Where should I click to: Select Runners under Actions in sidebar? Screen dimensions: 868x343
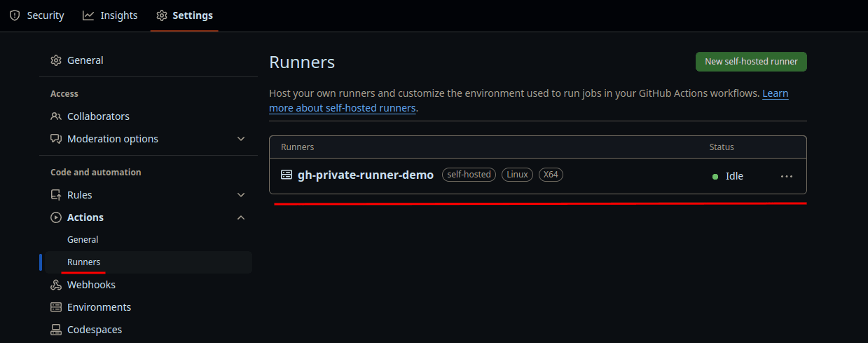(x=84, y=262)
